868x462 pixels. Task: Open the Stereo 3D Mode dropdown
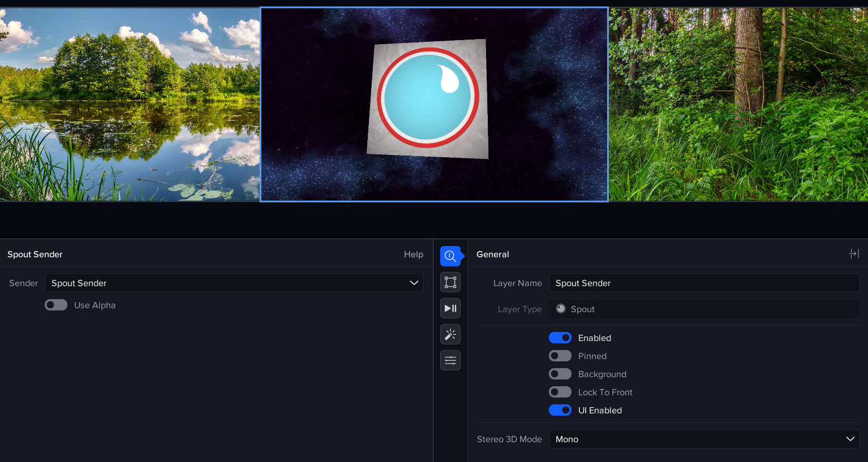pos(704,439)
